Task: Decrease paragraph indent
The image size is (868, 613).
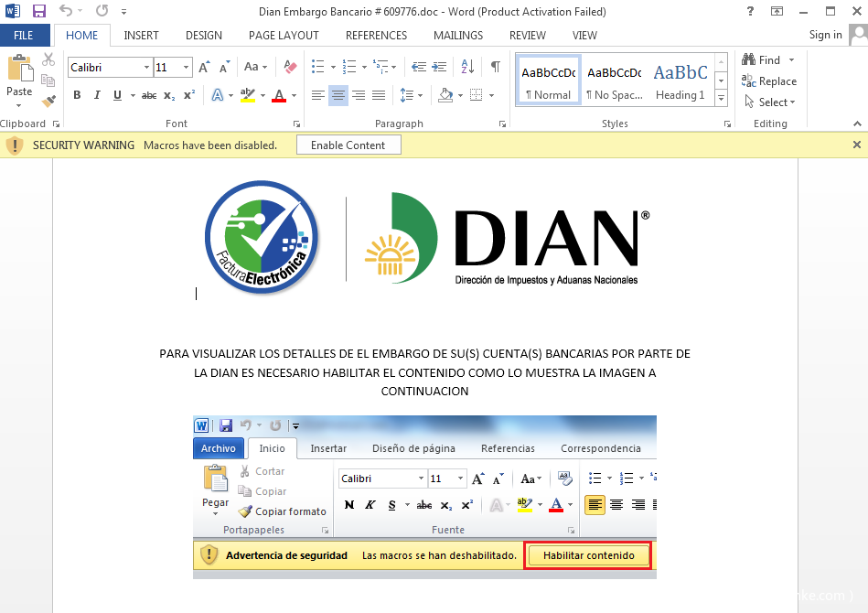Action: (x=419, y=67)
